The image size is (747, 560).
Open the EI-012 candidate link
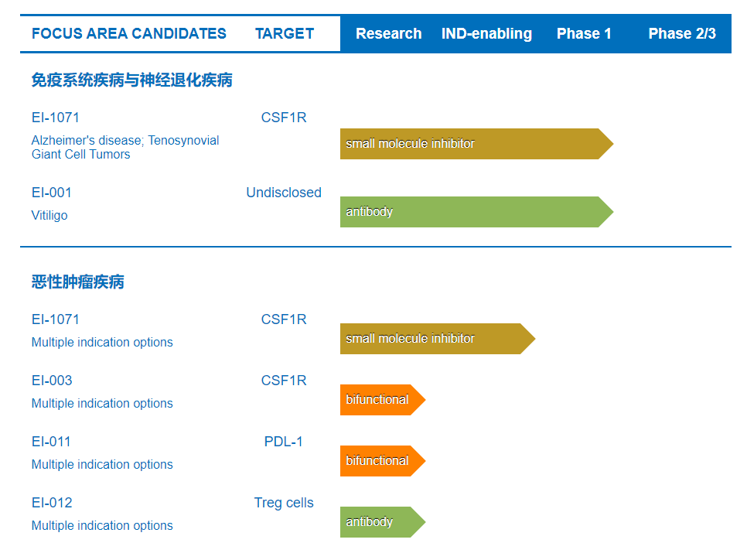(52, 503)
